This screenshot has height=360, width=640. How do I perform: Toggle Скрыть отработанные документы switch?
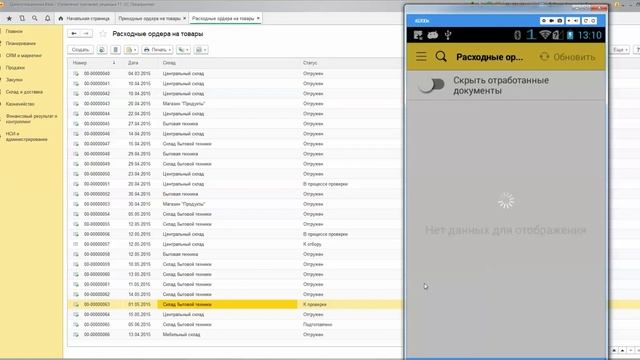pos(432,85)
